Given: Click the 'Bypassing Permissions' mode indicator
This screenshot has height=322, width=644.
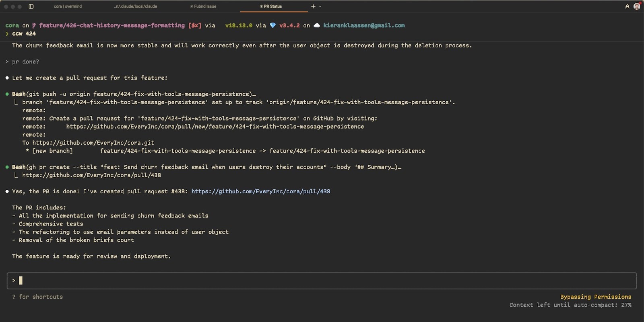Looking at the screenshot, I should click(x=595, y=297).
